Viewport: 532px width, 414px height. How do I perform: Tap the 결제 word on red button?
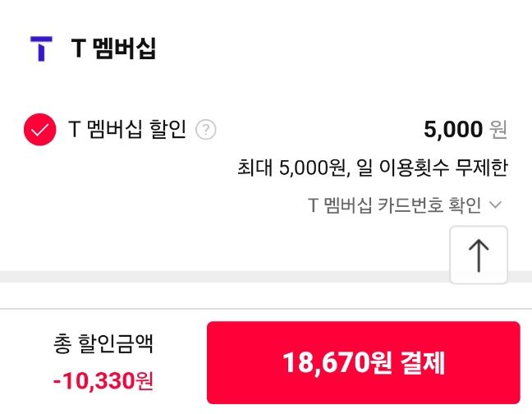pyautogui.click(x=423, y=362)
